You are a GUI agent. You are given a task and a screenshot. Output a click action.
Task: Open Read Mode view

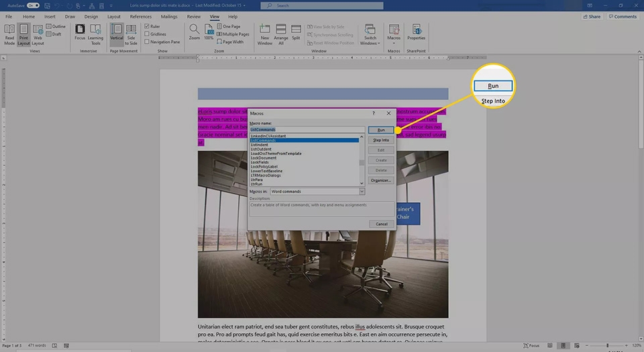pyautogui.click(x=9, y=34)
